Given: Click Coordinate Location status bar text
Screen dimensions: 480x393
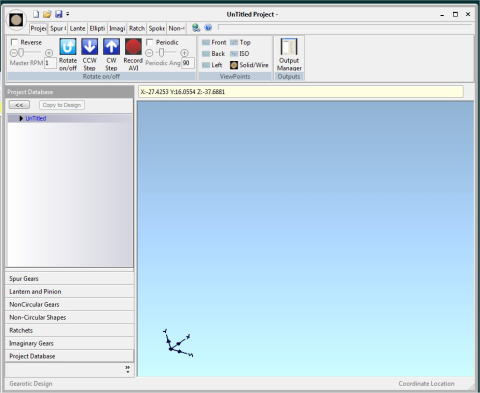Looking at the screenshot, I should click(426, 384).
